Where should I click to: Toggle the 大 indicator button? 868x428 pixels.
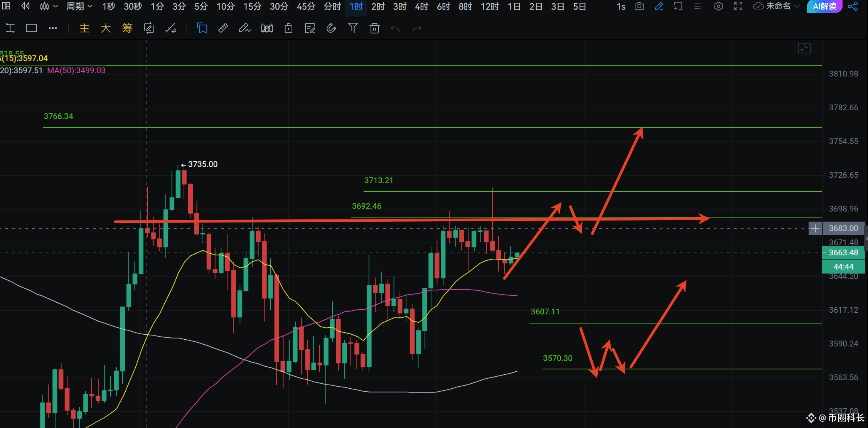(106, 28)
